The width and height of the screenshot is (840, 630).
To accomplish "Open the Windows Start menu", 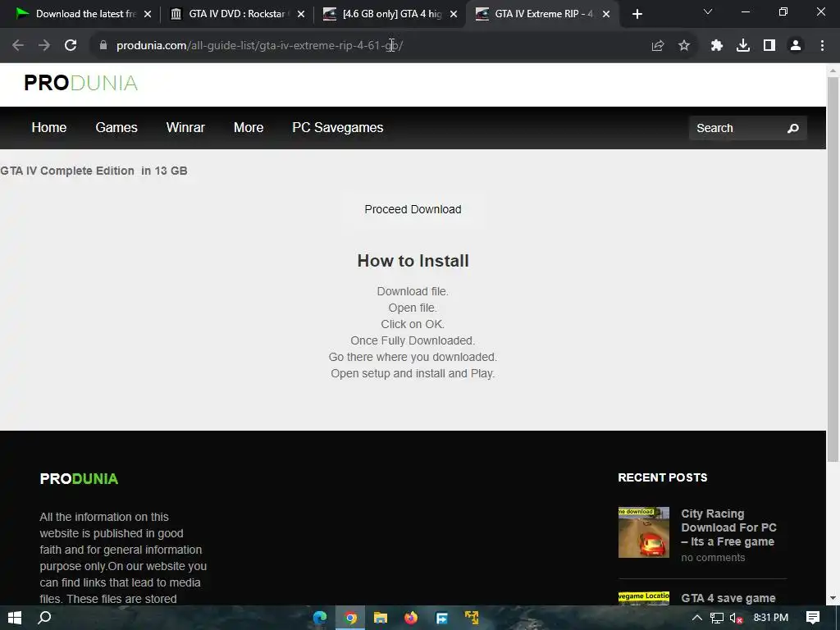I will pos(15,618).
